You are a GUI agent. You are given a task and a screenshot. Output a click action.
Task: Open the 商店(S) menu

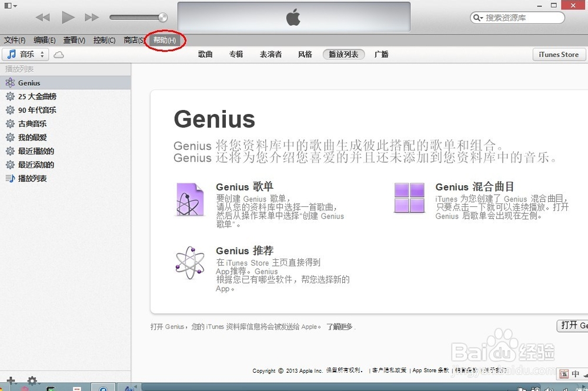coord(133,40)
